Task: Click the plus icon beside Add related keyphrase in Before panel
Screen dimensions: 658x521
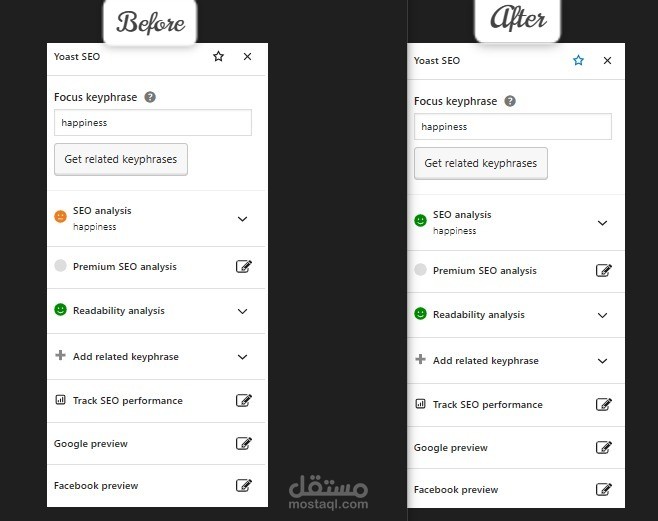Action: (x=60, y=355)
